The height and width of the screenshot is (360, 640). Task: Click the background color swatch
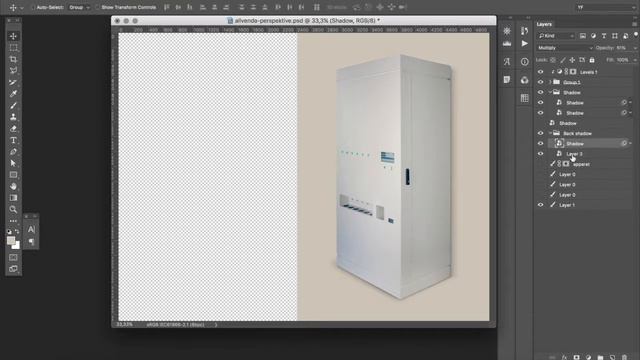(17, 246)
